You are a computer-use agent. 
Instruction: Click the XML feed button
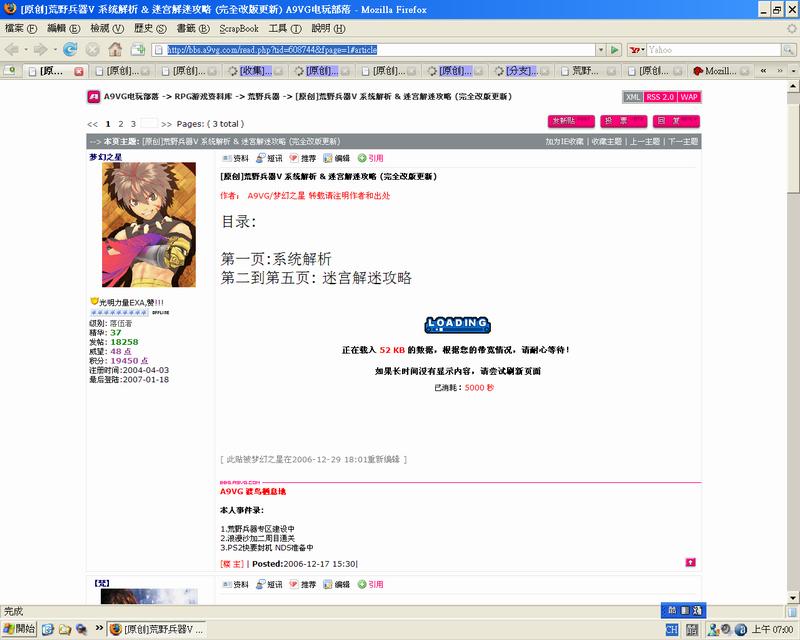(633, 97)
